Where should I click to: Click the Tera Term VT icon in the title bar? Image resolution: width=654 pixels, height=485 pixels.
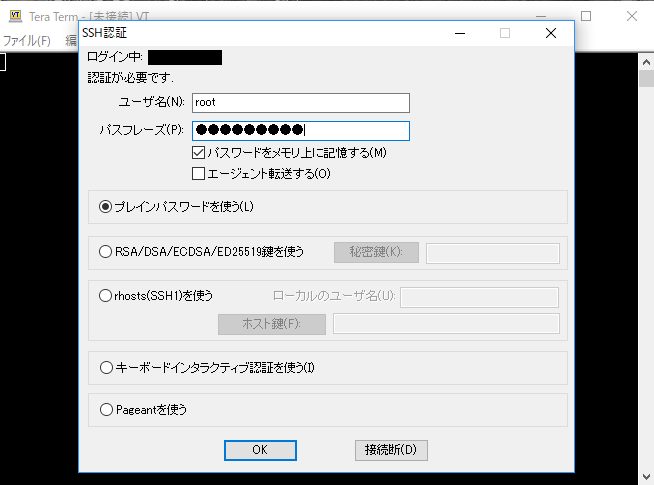pyautogui.click(x=15, y=16)
